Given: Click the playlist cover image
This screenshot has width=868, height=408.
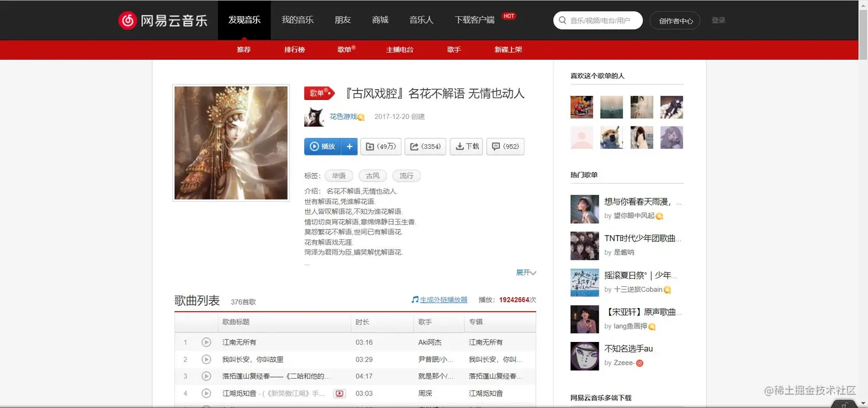Looking at the screenshot, I should pos(231,143).
